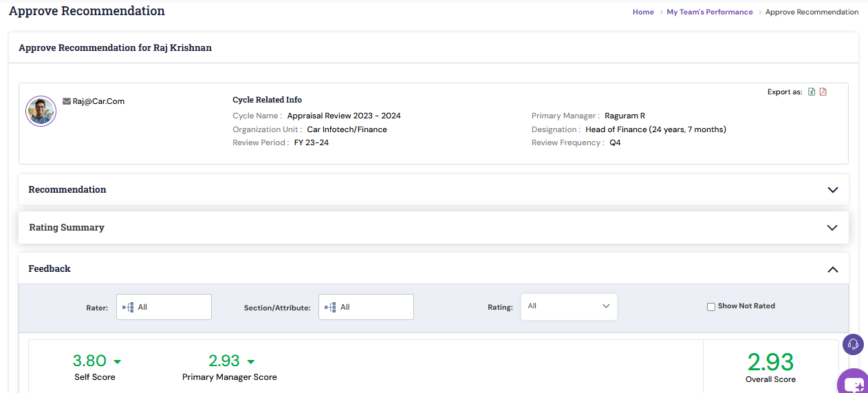Image resolution: width=868 pixels, height=393 pixels.
Task: Click review frequency value Q4
Action: tap(615, 142)
